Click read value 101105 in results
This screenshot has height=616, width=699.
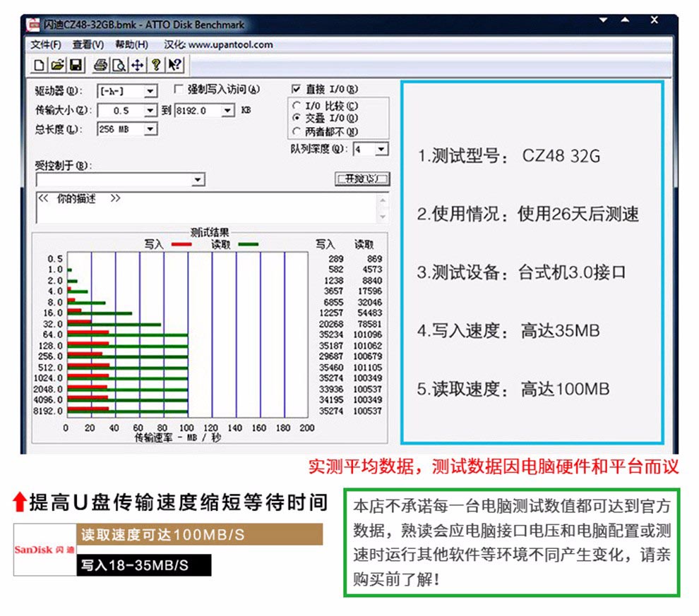pos(367,368)
